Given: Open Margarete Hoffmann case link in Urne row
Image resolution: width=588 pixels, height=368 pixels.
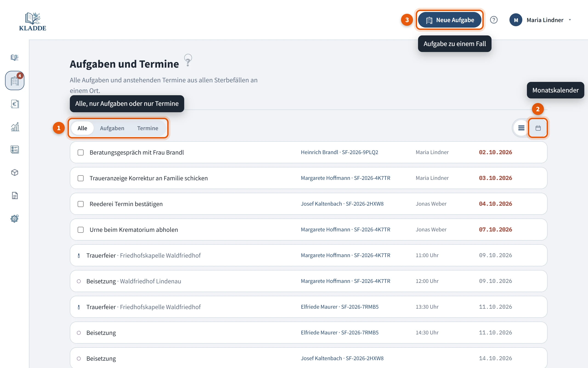Looking at the screenshot, I should pyautogui.click(x=345, y=230).
